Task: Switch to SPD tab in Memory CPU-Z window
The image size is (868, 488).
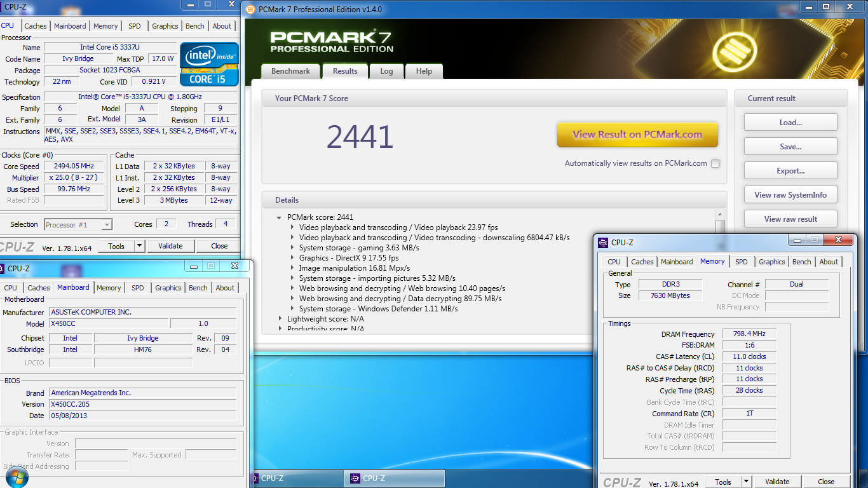Action: 742,262
